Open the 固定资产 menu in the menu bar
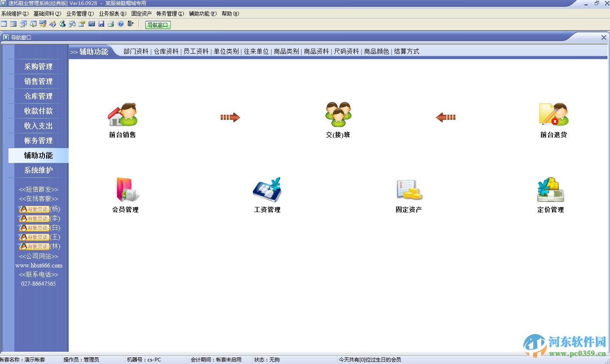This screenshot has height=364, width=610. pyautogui.click(x=141, y=14)
